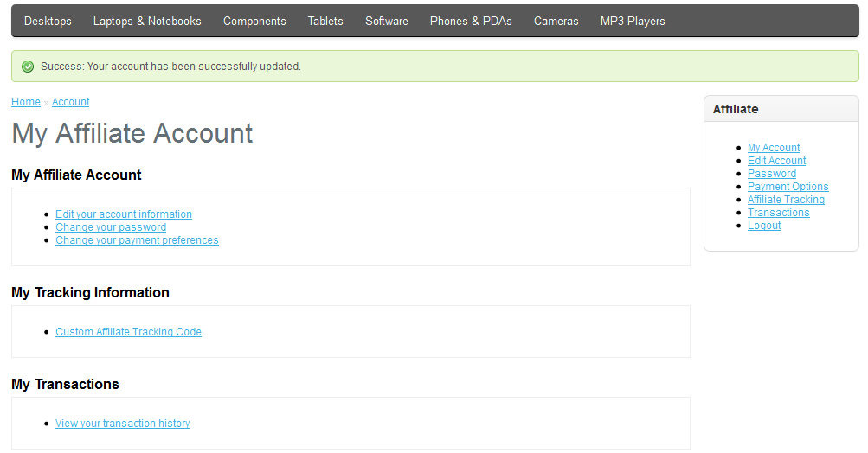Click Logout in the Affiliate sidebar
Screen dimensions: 868x453
(x=764, y=226)
